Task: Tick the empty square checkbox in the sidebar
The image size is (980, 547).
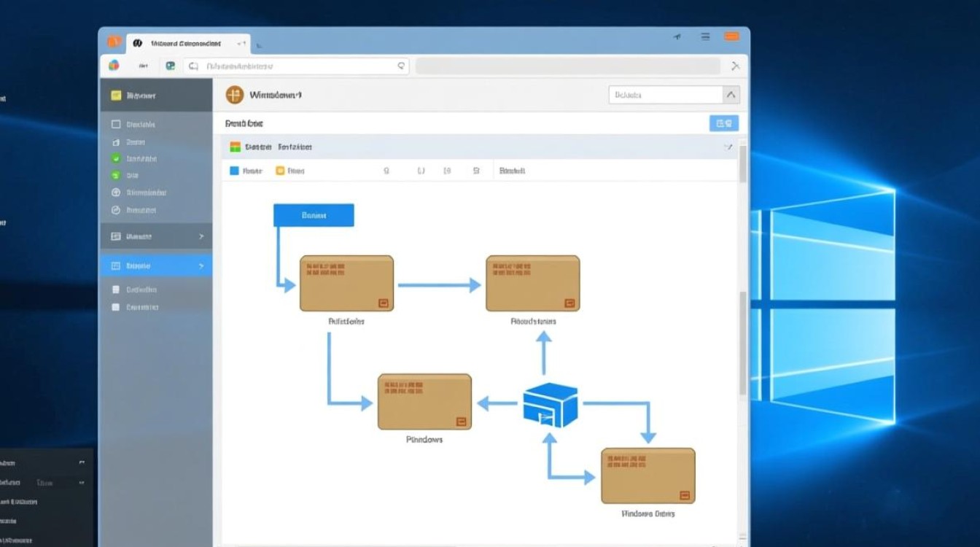Action: (115, 125)
